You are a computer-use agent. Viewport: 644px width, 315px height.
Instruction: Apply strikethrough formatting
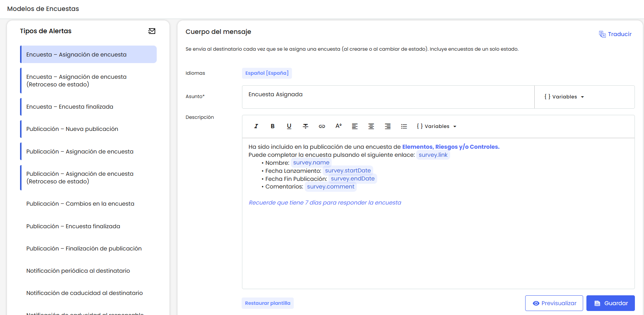(x=305, y=126)
